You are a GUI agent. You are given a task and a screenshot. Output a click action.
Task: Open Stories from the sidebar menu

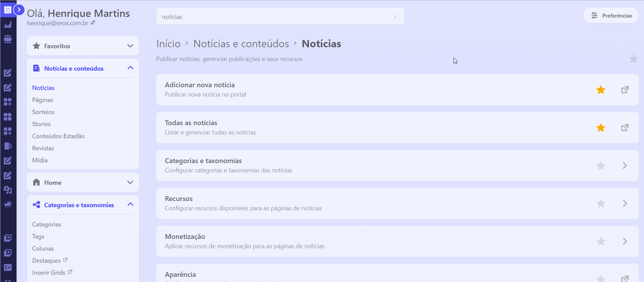[41, 124]
